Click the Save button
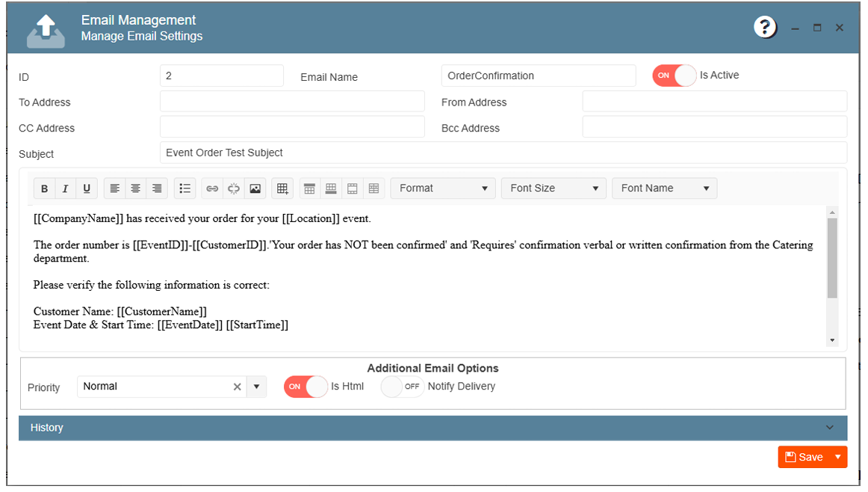This screenshot has width=868, height=492. pos(805,458)
